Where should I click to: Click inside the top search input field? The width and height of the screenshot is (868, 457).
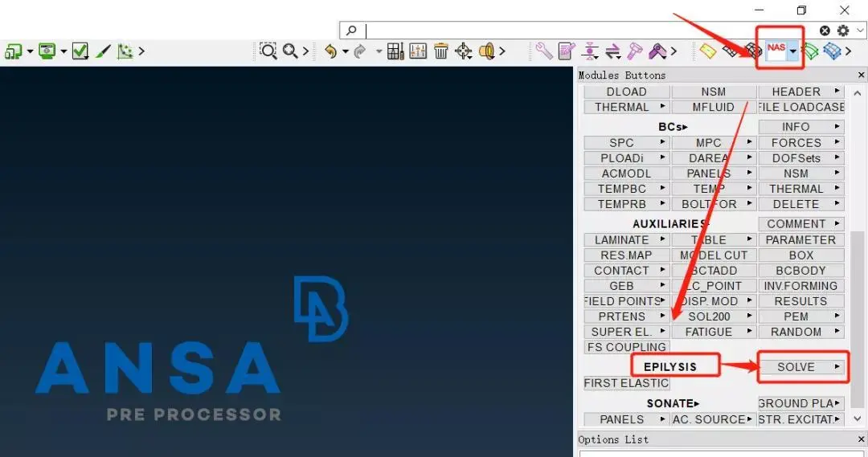(590, 30)
